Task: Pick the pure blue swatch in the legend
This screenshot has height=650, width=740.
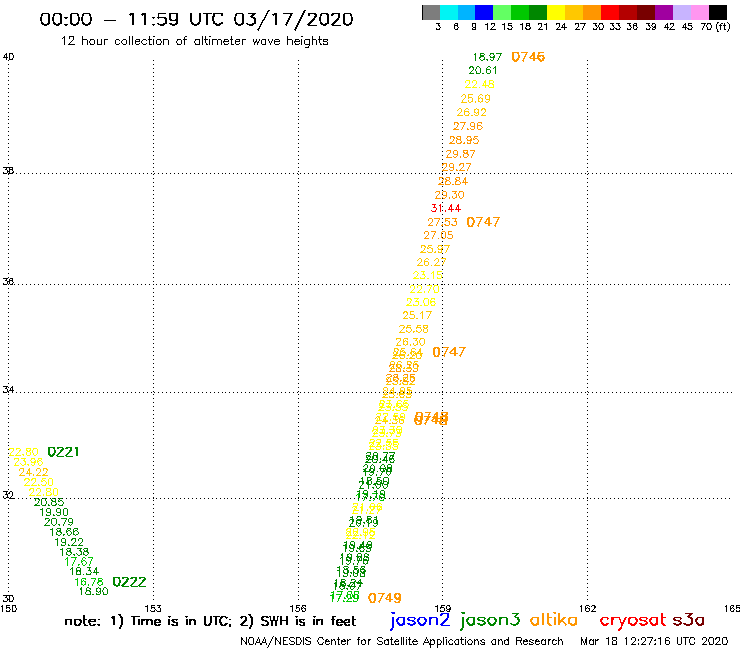Action: (x=484, y=12)
